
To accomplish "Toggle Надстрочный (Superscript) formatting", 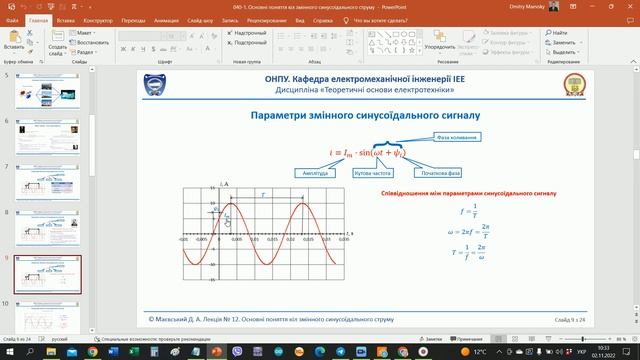I will pos(247,33).
